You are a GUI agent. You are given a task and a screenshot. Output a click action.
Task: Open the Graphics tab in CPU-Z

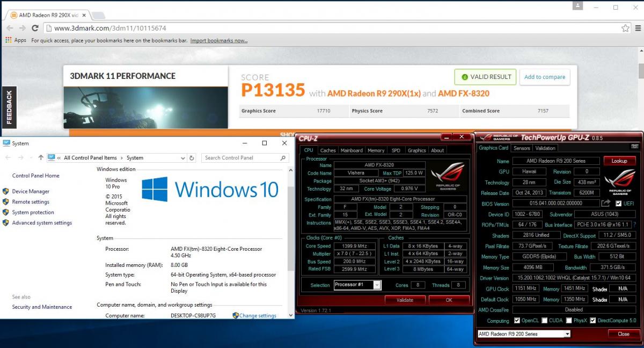click(x=416, y=150)
